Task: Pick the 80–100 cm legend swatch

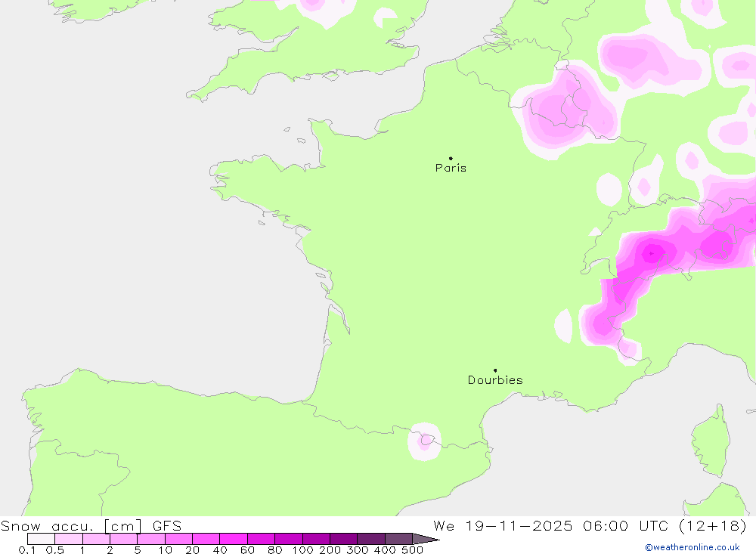Action: tap(288, 539)
